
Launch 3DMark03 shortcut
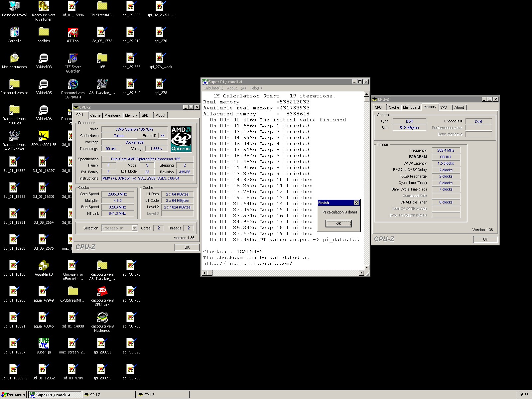click(44, 61)
